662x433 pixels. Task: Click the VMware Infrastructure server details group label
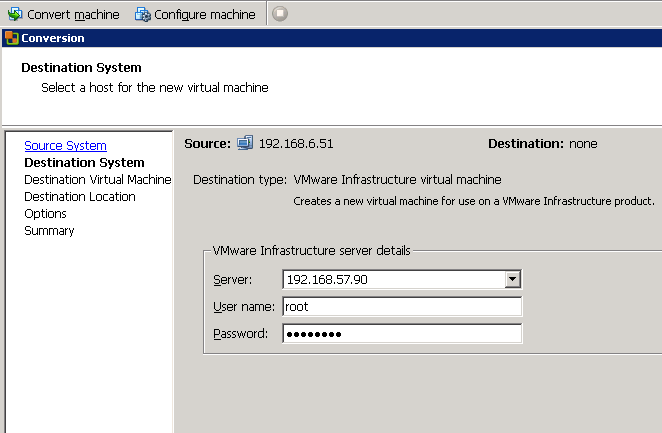point(312,251)
